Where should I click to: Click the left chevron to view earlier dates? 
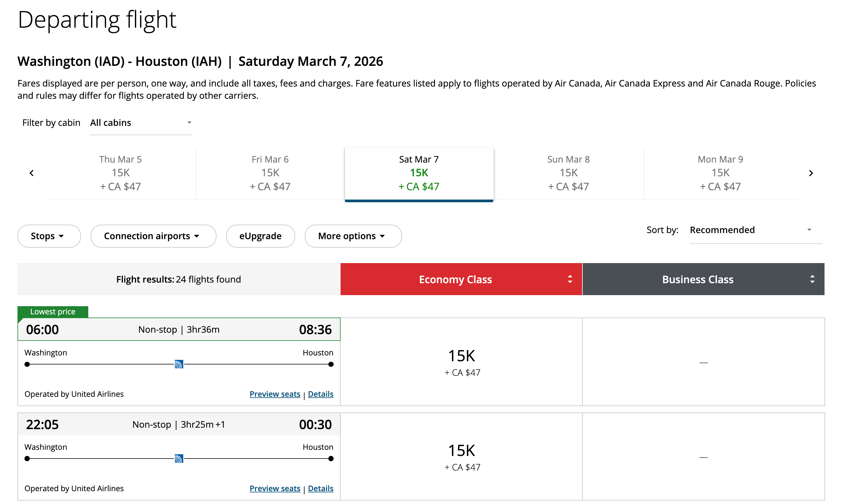pos(31,173)
